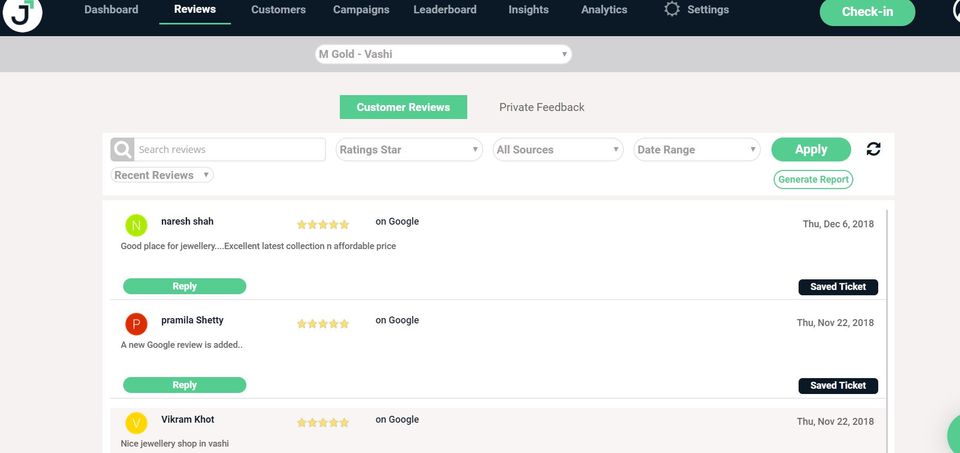Expand the All Sources dropdown
Screen dimensions: 960x453
pyautogui.click(x=558, y=150)
